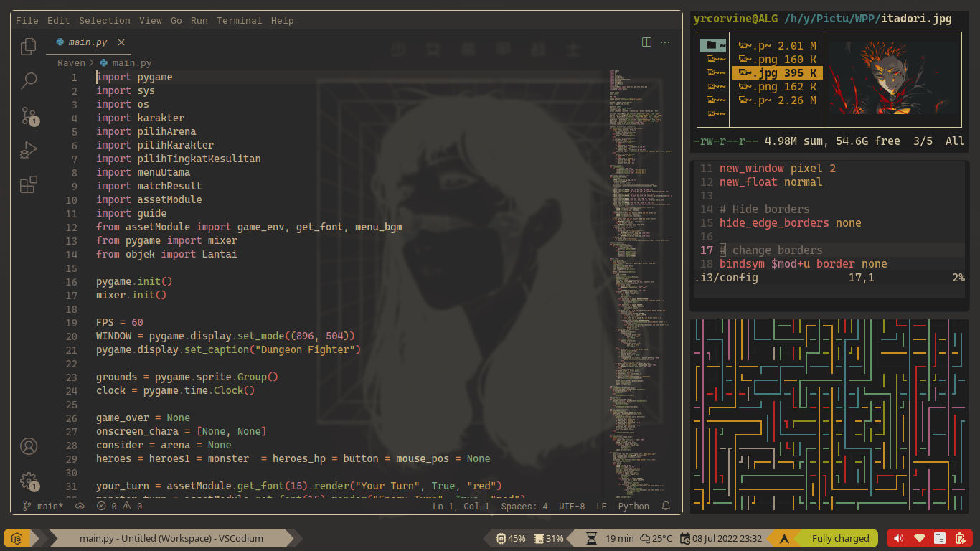Open the Run and Debug view
The width and height of the screenshot is (980, 551).
point(29,150)
